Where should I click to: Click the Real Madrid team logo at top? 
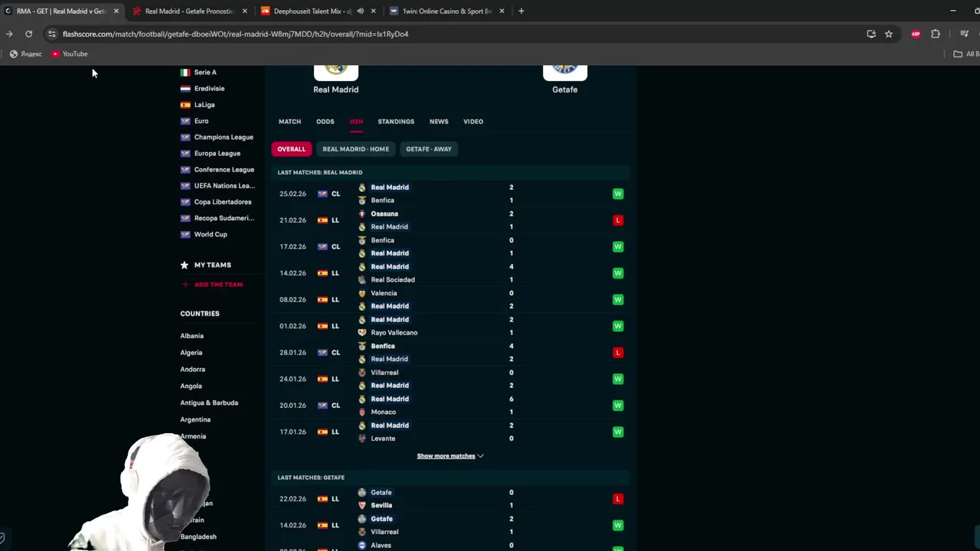click(335, 71)
